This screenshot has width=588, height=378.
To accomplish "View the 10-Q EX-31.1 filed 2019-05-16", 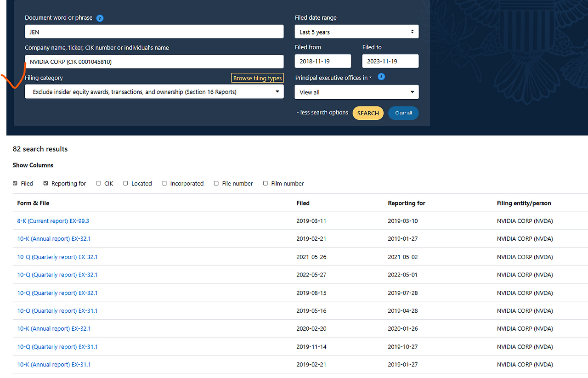I will (57, 311).
